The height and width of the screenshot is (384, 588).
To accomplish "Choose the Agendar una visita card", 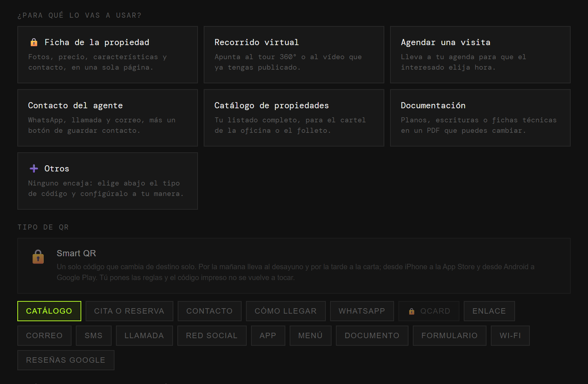I will pyautogui.click(x=480, y=54).
